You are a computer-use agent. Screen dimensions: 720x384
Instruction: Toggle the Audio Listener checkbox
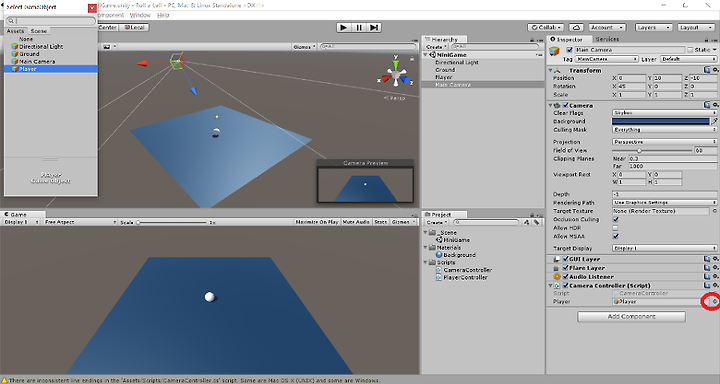(x=566, y=277)
